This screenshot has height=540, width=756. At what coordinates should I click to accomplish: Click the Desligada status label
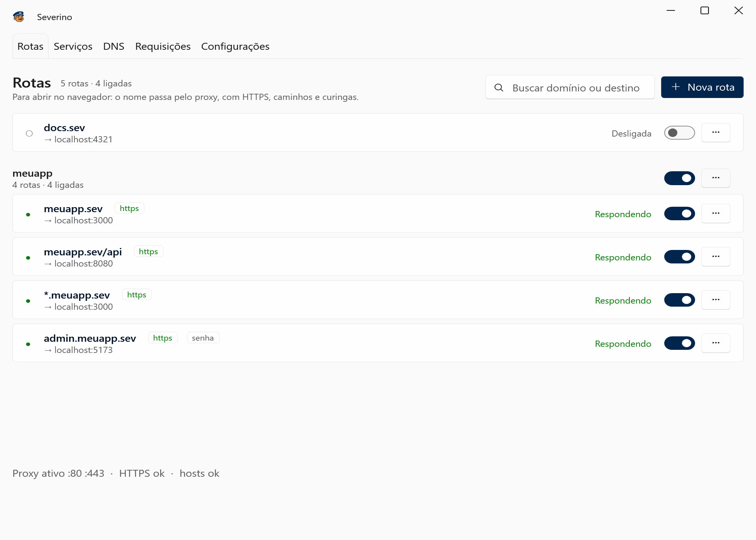(x=631, y=133)
